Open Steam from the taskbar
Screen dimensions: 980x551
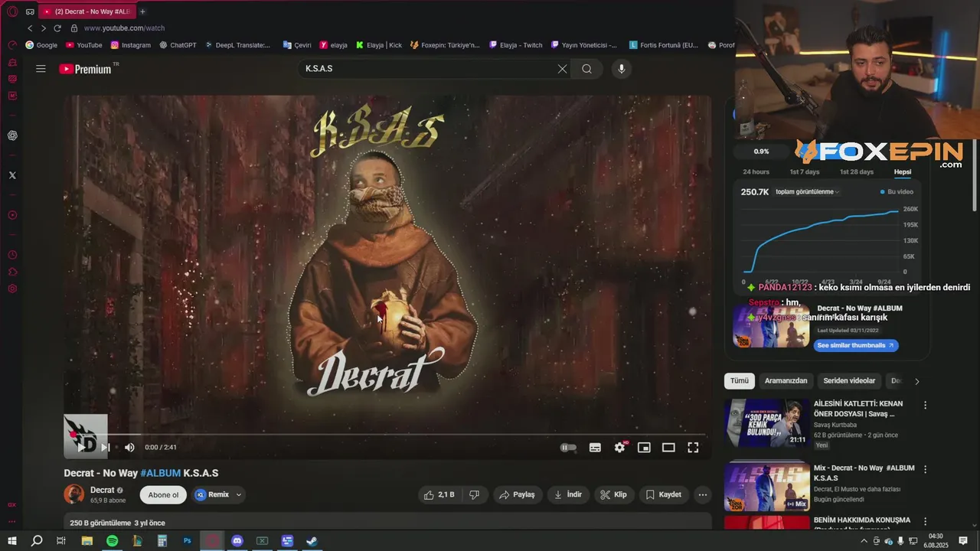pyautogui.click(x=312, y=540)
